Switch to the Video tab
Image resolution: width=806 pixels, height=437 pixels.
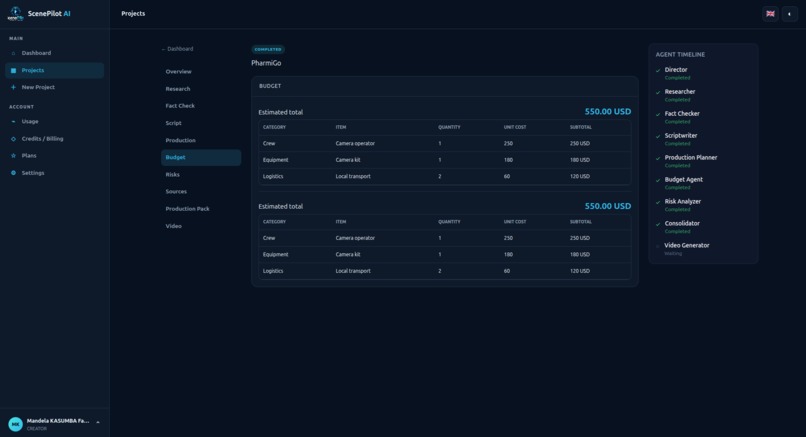coord(201,226)
